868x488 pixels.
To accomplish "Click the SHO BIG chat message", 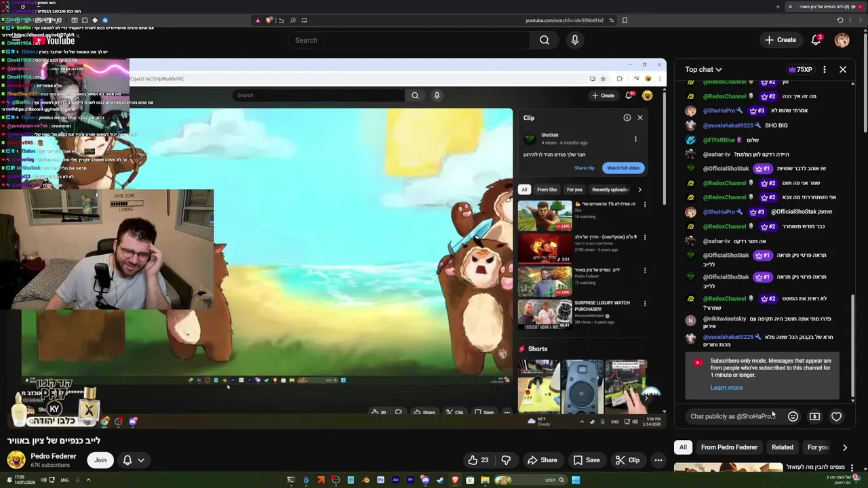I will pos(776,125).
